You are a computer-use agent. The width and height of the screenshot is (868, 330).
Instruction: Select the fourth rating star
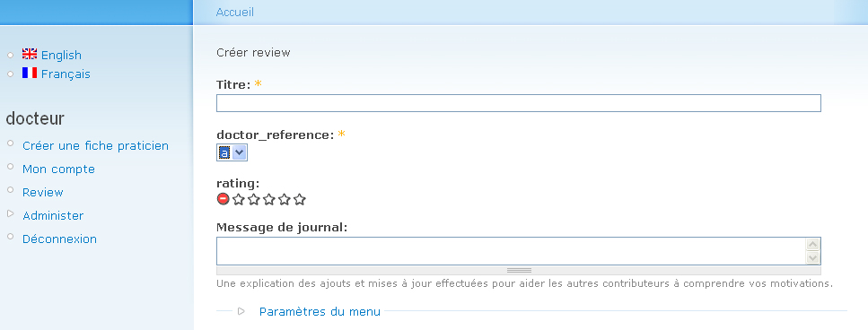284,199
